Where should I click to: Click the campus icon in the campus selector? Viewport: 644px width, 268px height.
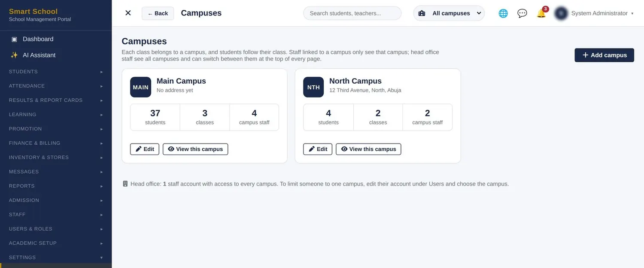[422, 13]
